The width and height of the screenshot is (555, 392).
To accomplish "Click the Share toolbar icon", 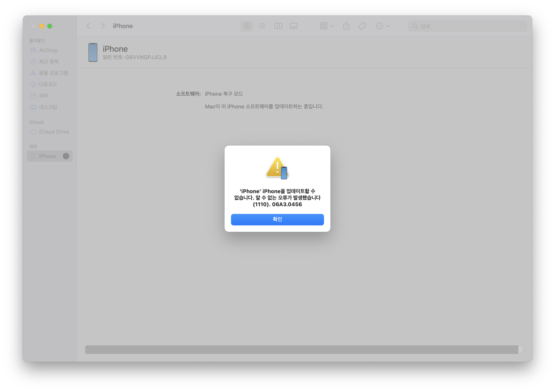I will [x=346, y=26].
